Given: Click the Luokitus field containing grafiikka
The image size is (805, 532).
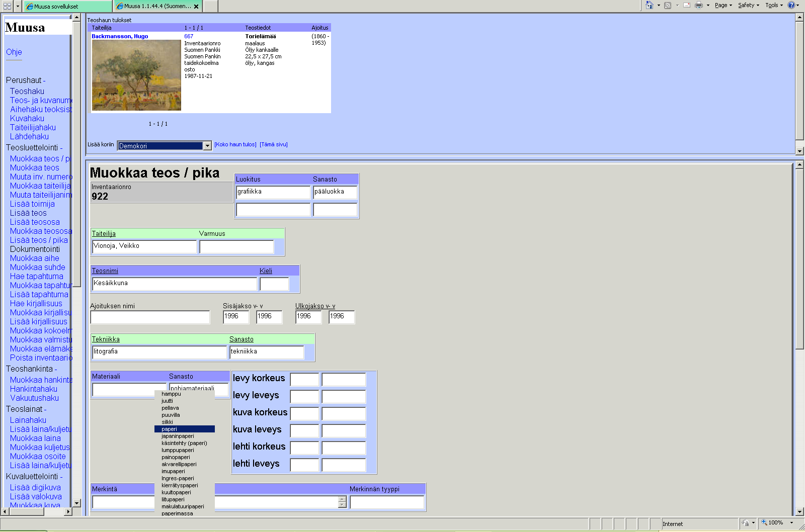Looking at the screenshot, I should point(273,192).
